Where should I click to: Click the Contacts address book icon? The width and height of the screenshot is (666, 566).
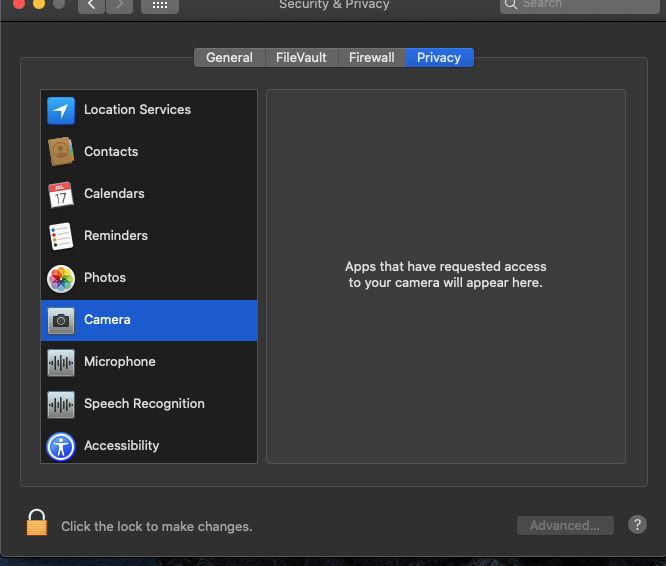pyautogui.click(x=61, y=152)
